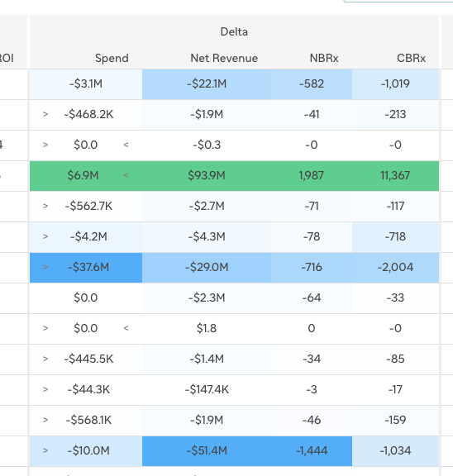Viewport: 453px width, 476px height.
Task: Select the -85 CBRx cell
Action: [x=395, y=359]
